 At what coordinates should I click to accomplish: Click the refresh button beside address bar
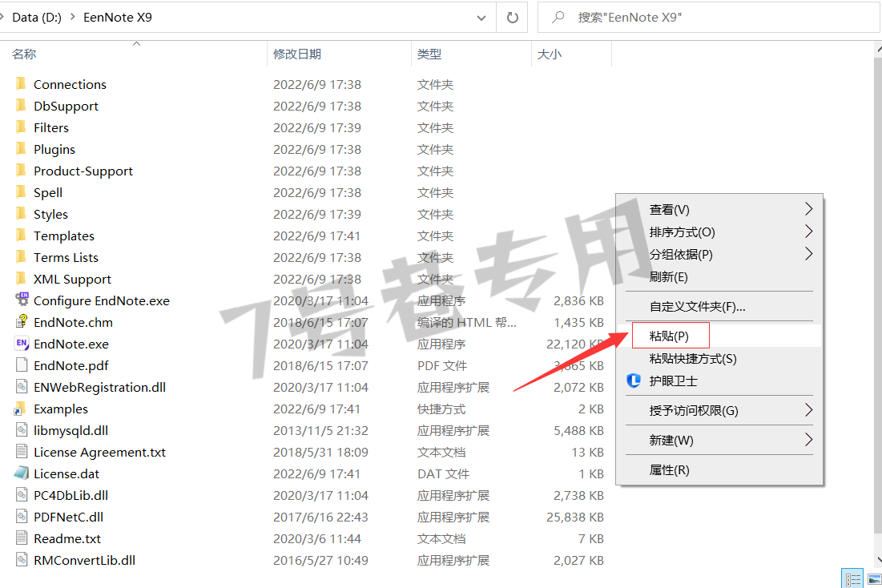[512, 18]
